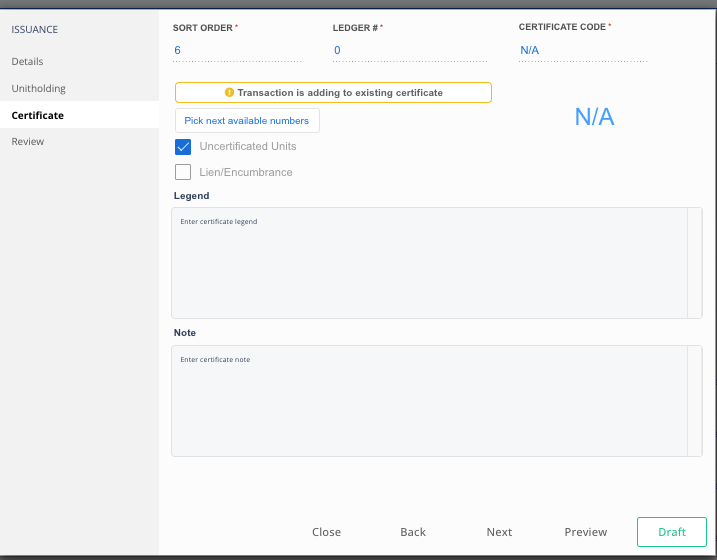Click the existing certificate warning banner
Image resolution: width=717 pixels, height=560 pixels.
click(x=333, y=92)
